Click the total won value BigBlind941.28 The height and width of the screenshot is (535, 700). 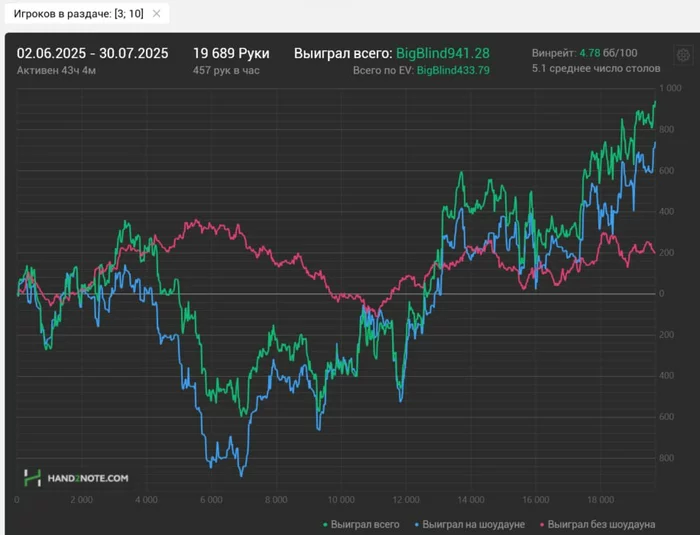point(443,53)
